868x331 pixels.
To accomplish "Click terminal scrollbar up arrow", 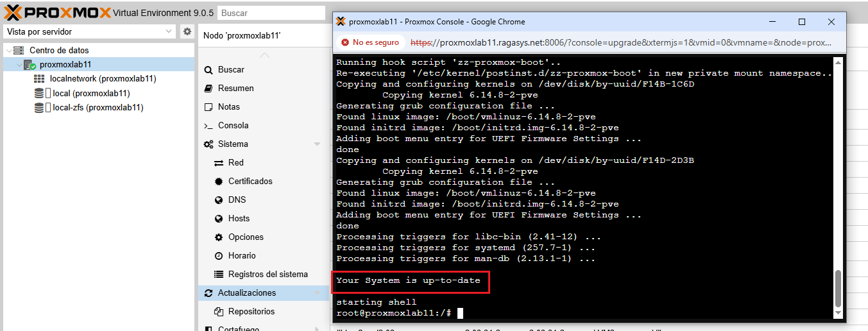I will click(837, 61).
